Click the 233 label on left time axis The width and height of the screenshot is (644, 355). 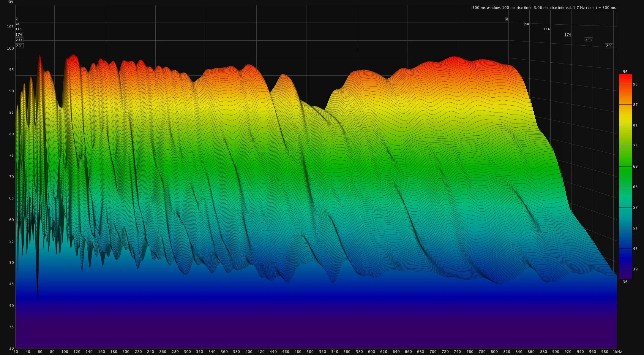coord(19,40)
